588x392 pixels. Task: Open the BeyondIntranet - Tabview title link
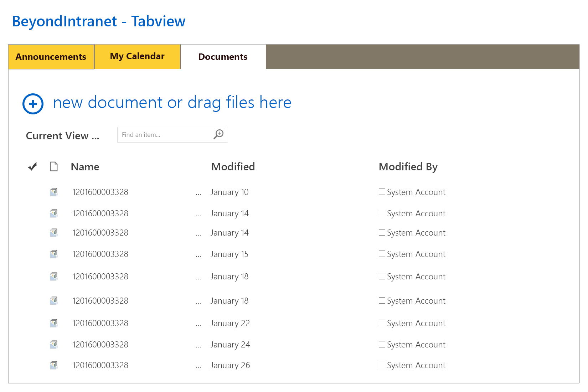tap(99, 21)
